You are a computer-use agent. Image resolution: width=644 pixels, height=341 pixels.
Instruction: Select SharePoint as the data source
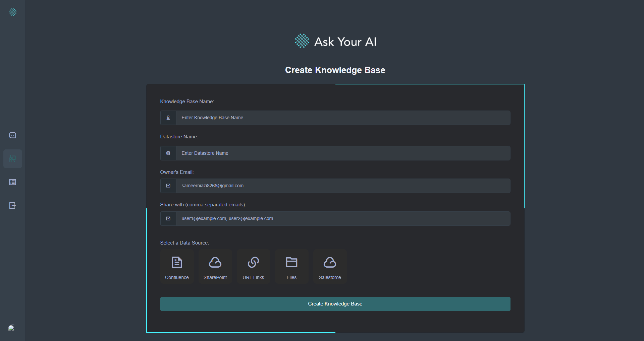click(215, 267)
